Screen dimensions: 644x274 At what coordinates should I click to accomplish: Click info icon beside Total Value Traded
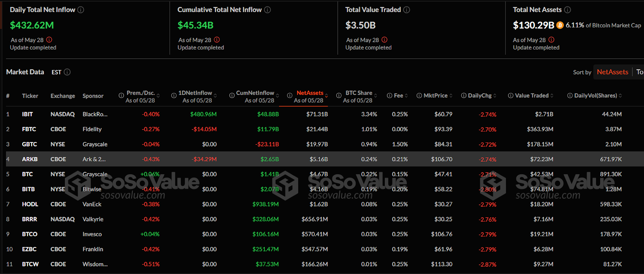(407, 10)
